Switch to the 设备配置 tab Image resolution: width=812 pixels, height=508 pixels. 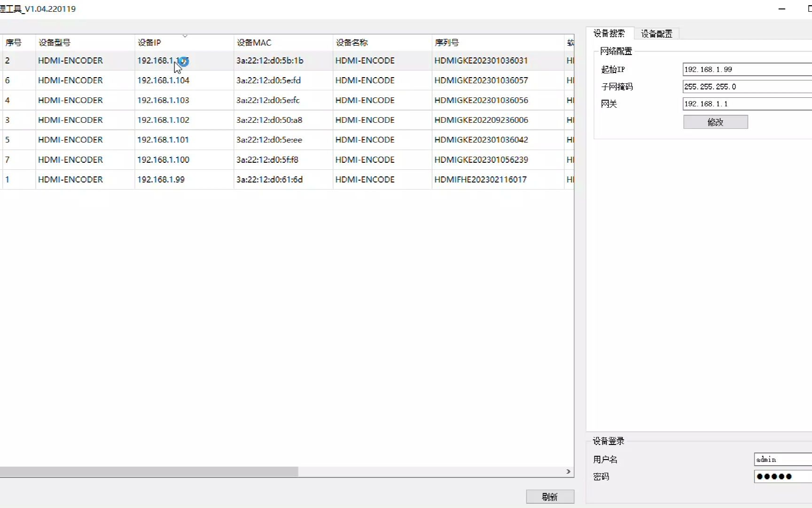point(656,33)
